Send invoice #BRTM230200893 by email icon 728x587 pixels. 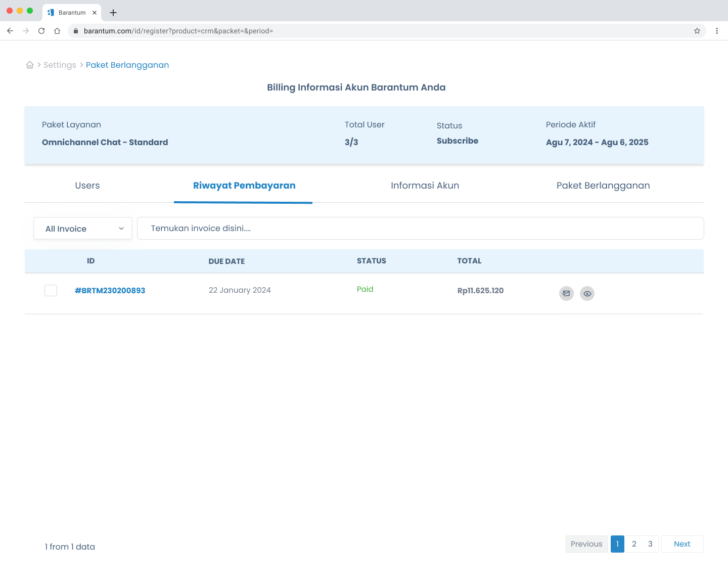coord(566,293)
